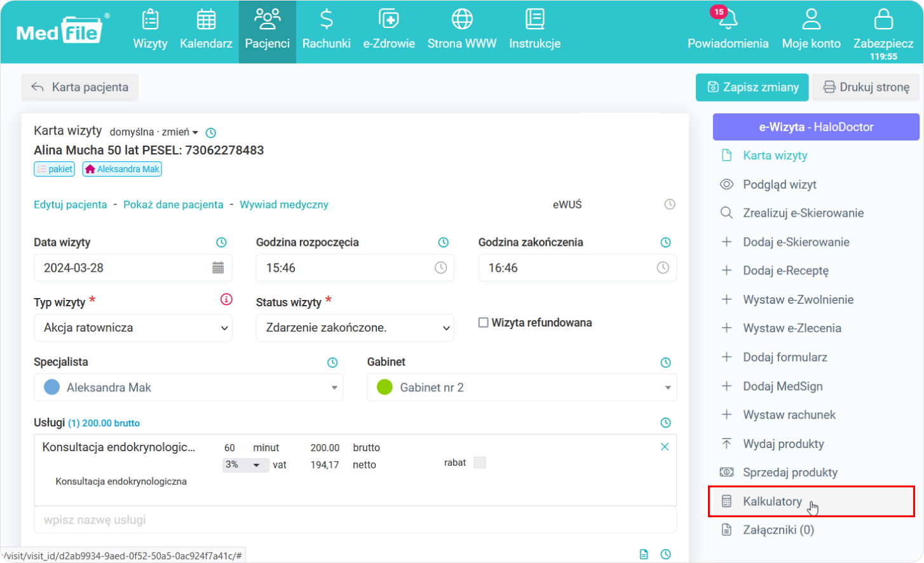Viewport: 924px width, 563px height.
Task: Remove Konsultacja endokrynologiczna service with X
Action: [665, 447]
